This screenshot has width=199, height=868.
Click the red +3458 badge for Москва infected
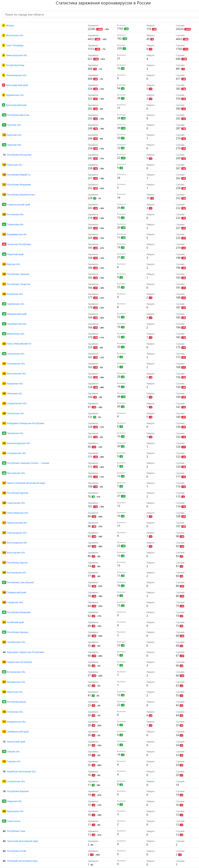point(99,29)
